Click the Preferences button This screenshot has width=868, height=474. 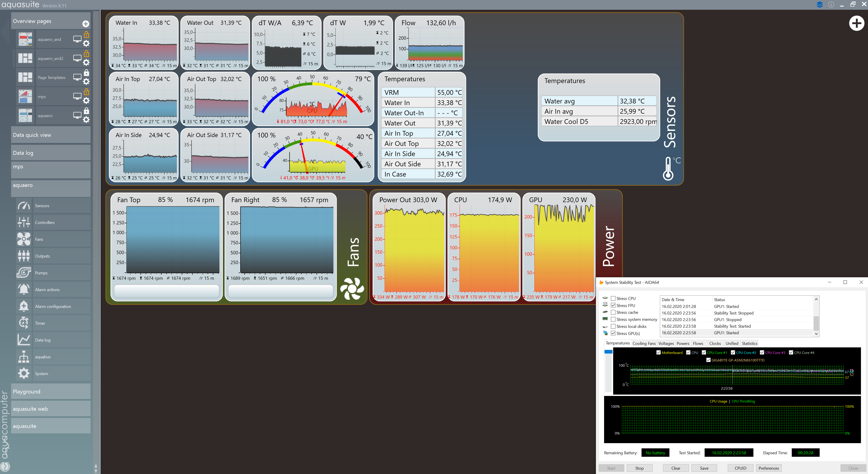(769, 468)
